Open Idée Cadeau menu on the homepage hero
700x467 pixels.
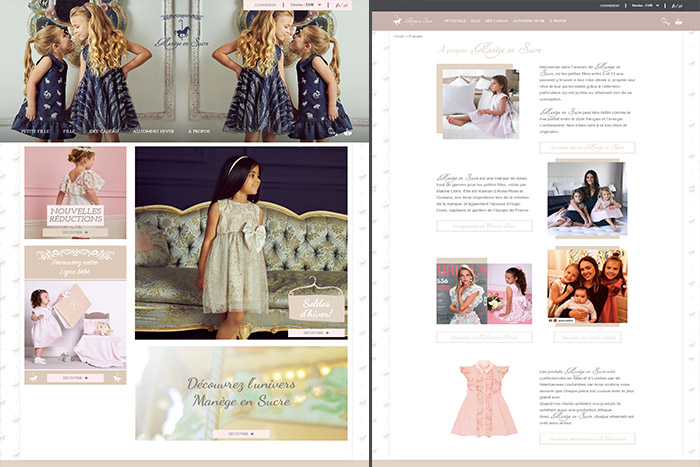pyautogui.click(x=104, y=131)
